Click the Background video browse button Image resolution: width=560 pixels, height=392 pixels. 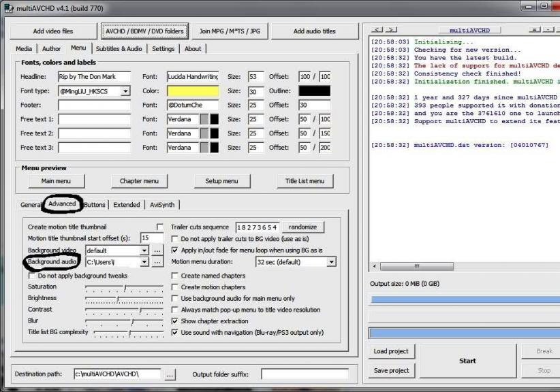coord(157,250)
